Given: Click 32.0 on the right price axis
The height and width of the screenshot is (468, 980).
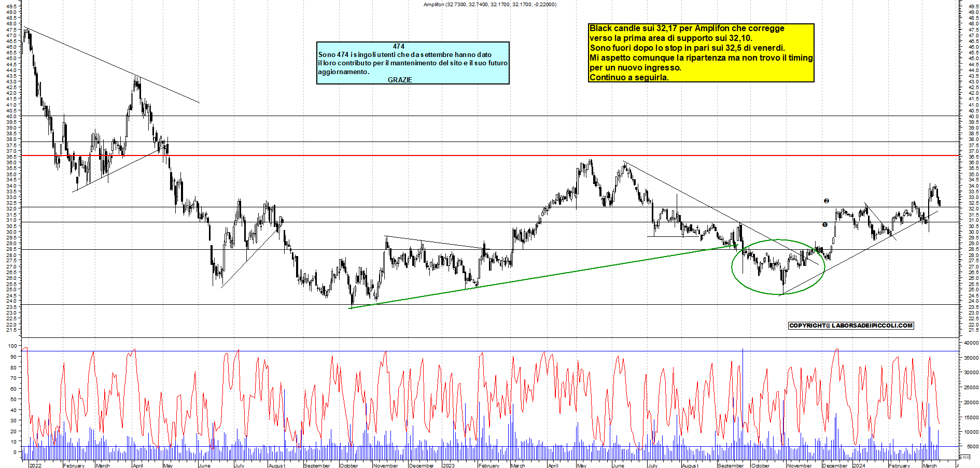Looking at the screenshot, I should pyautogui.click(x=973, y=208).
